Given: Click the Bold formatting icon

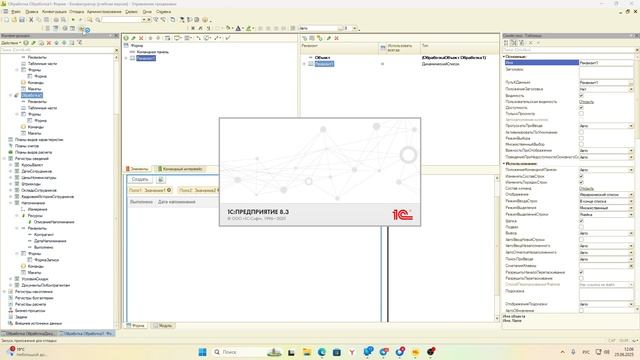Looking at the screenshot, I should (193, 28).
